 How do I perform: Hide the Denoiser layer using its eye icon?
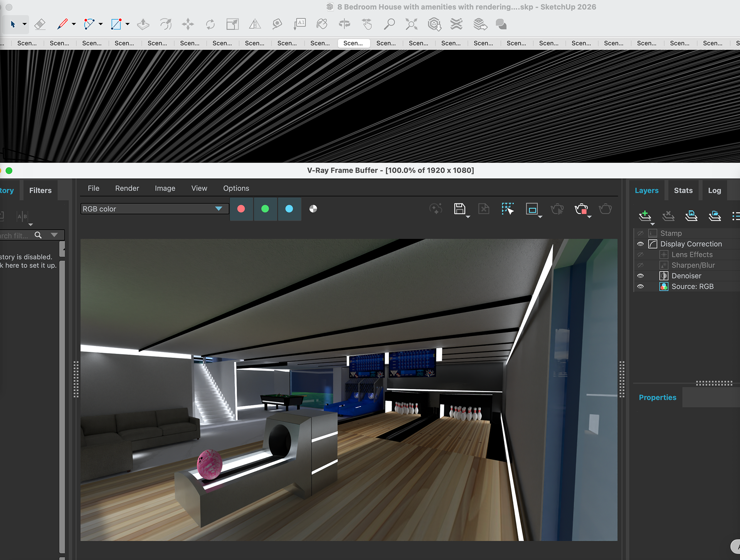point(640,276)
